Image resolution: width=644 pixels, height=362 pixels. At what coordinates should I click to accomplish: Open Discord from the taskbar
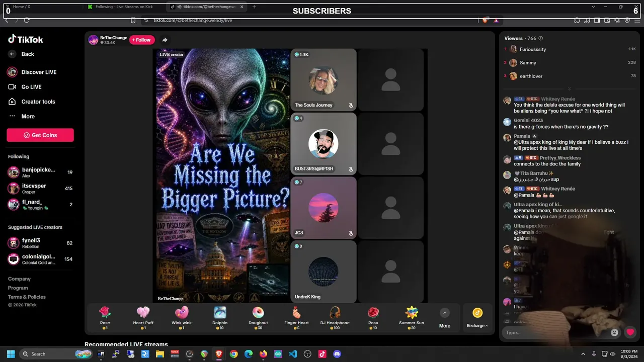(337, 354)
